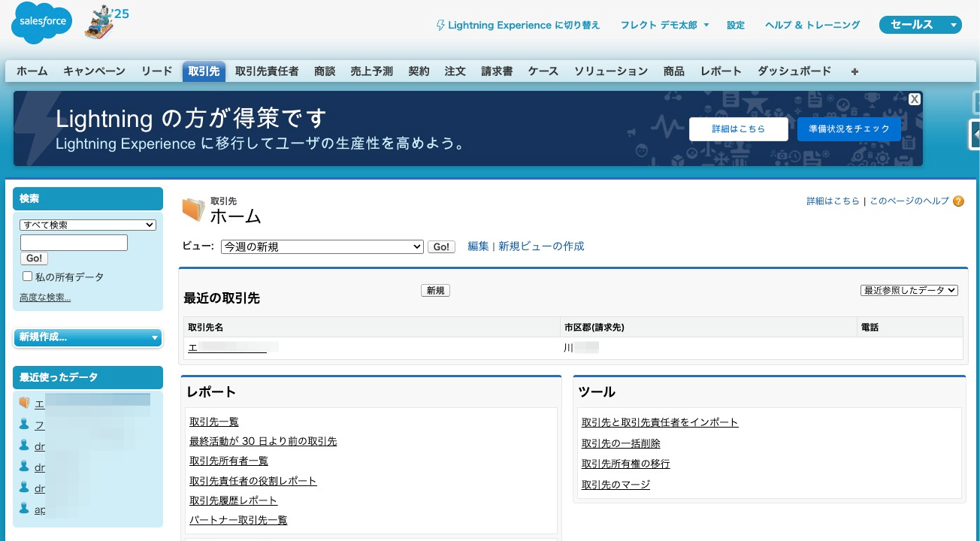Open the セールス app menu chevron
Image resolution: width=980 pixels, height=541 pixels.
click(952, 24)
